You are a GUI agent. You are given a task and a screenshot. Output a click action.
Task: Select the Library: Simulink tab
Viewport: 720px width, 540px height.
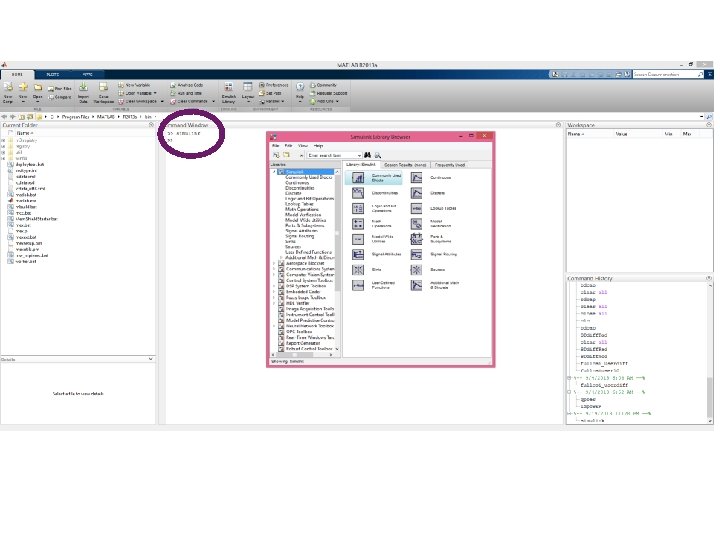[x=361, y=164]
